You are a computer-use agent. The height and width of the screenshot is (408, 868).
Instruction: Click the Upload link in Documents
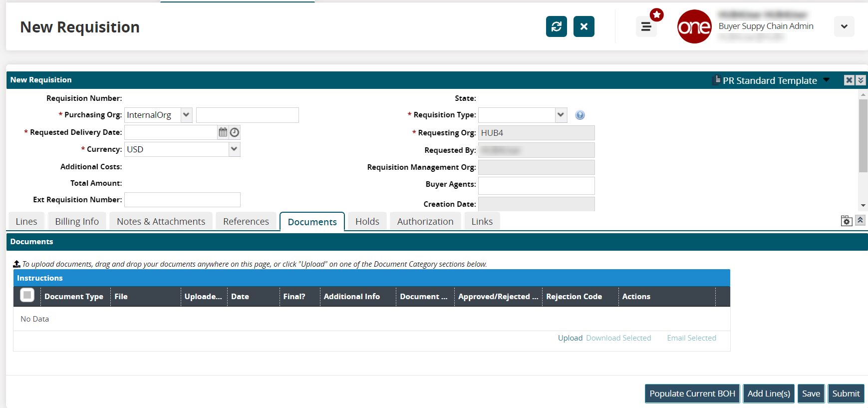pyautogui.click(x=570, y=338)
